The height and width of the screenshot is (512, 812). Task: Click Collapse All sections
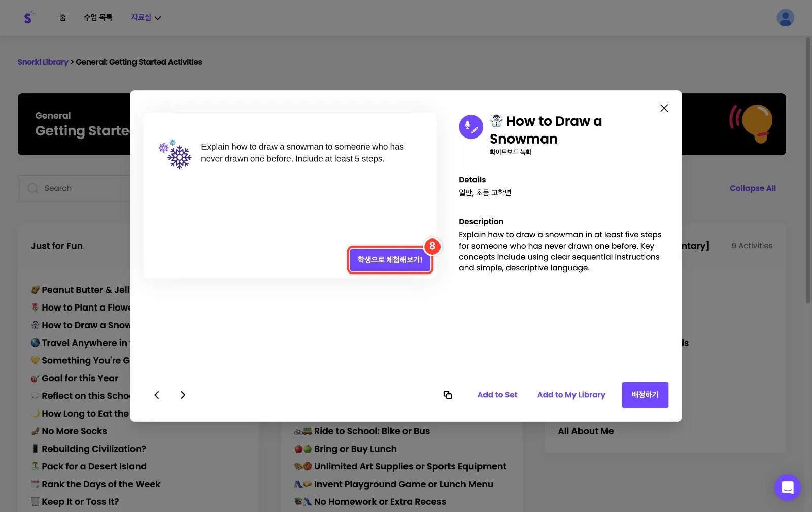click(753, 188)
